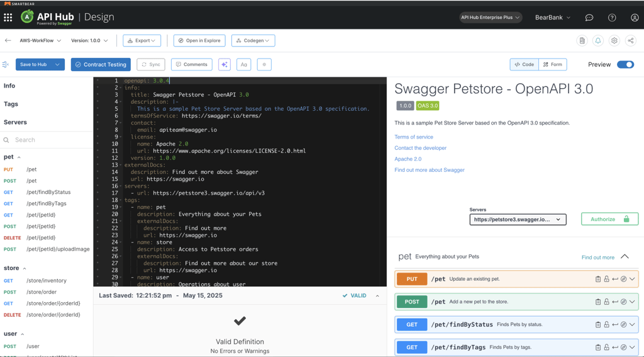This screenshot has width=644, height=357.
Task: Select Tags in the sidebar
Action: [11, 104]
